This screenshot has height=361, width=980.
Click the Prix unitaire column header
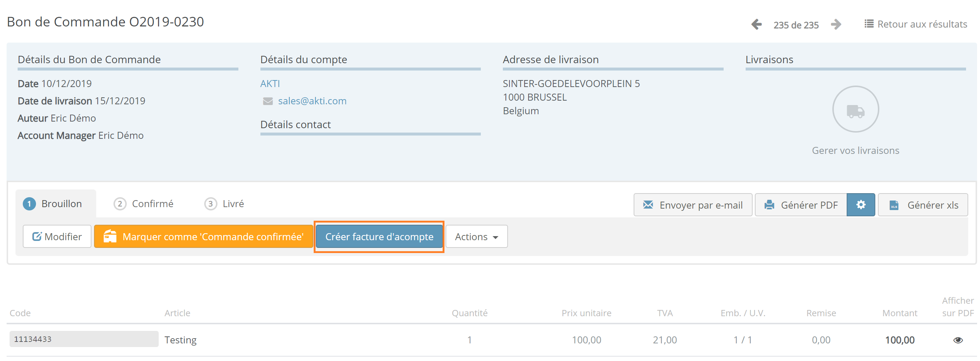[x=586, y=313]
